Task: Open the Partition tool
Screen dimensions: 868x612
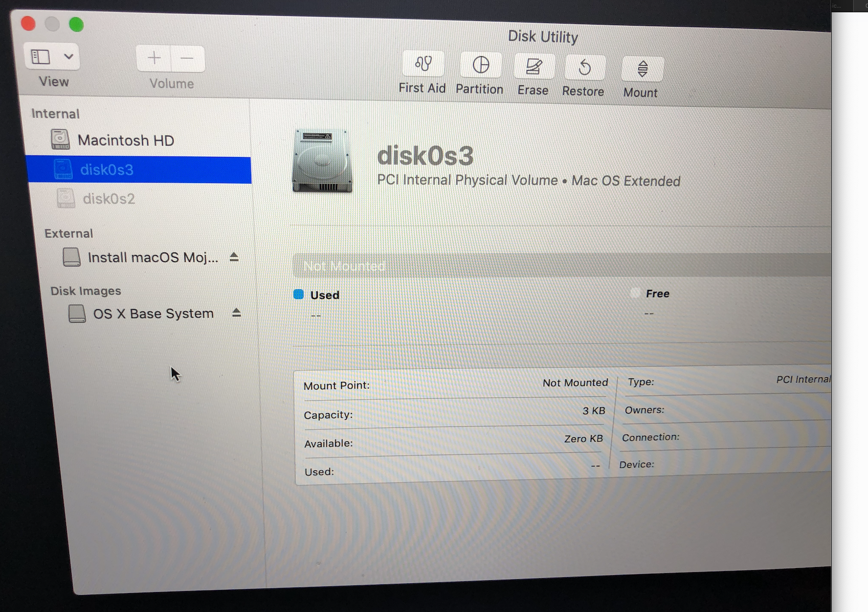Action: 480,65
